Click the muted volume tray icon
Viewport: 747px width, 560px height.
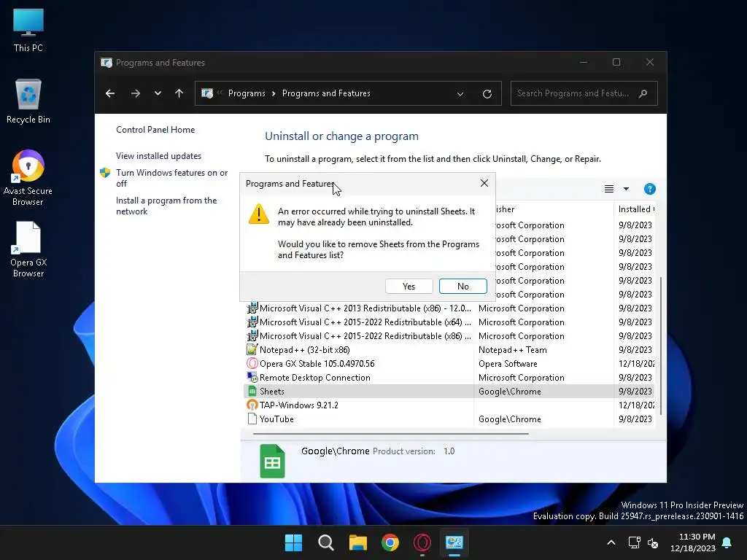(x=653, y=542)
